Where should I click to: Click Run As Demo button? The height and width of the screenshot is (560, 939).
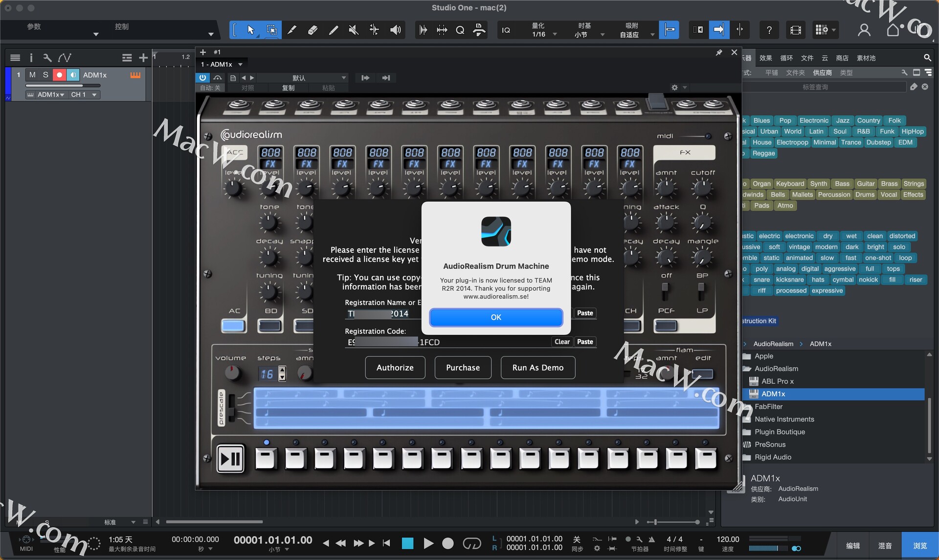tap(538, 367)
